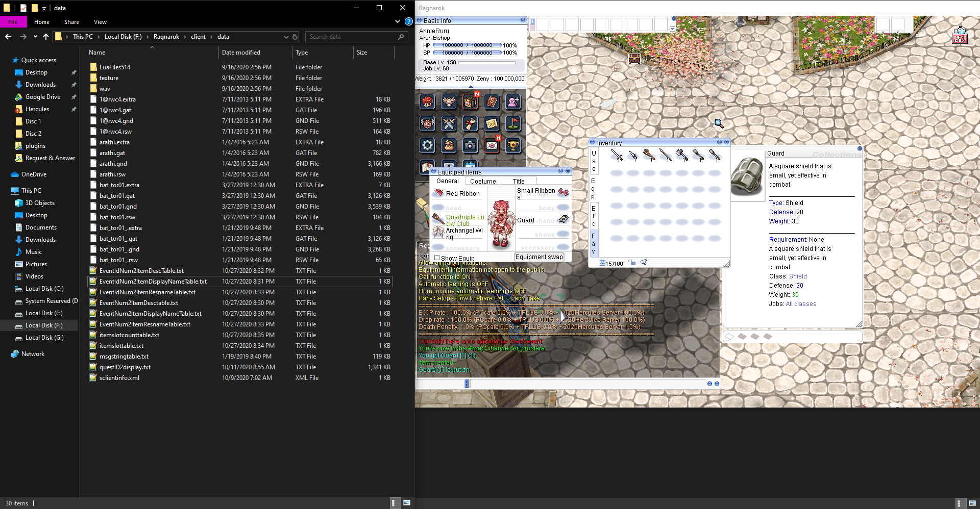Close the Guard item description window

(860, 148)
